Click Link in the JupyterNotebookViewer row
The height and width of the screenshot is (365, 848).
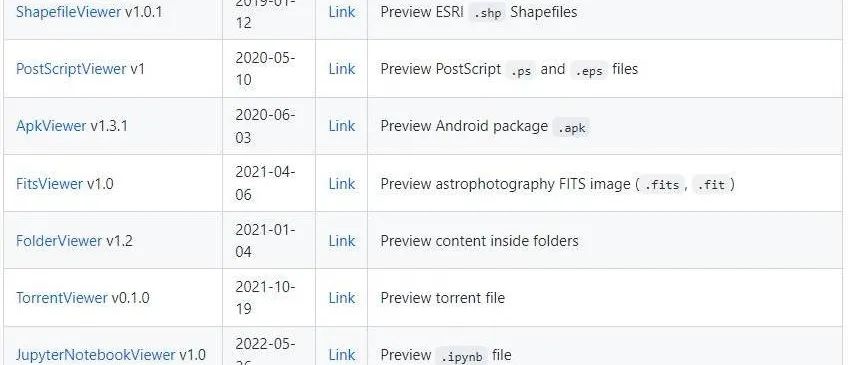tap(342, 355)
